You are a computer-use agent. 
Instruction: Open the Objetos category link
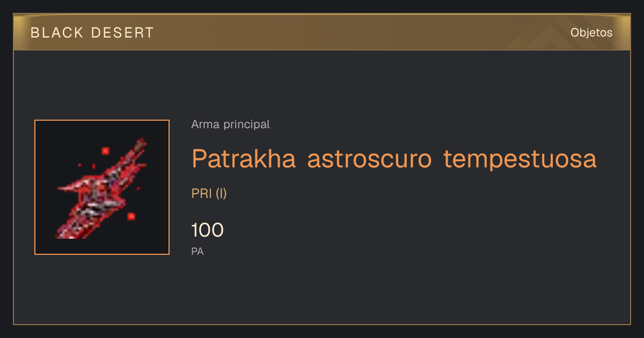591,33
